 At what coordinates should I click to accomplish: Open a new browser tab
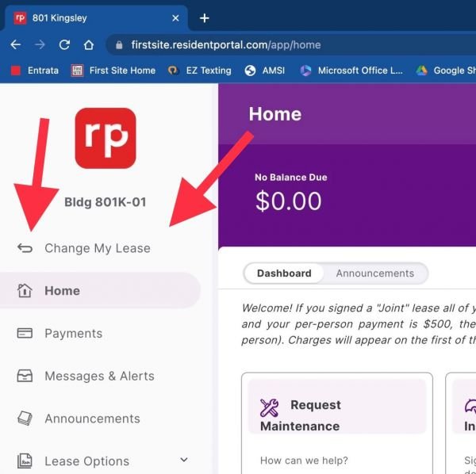pos(205,18)
